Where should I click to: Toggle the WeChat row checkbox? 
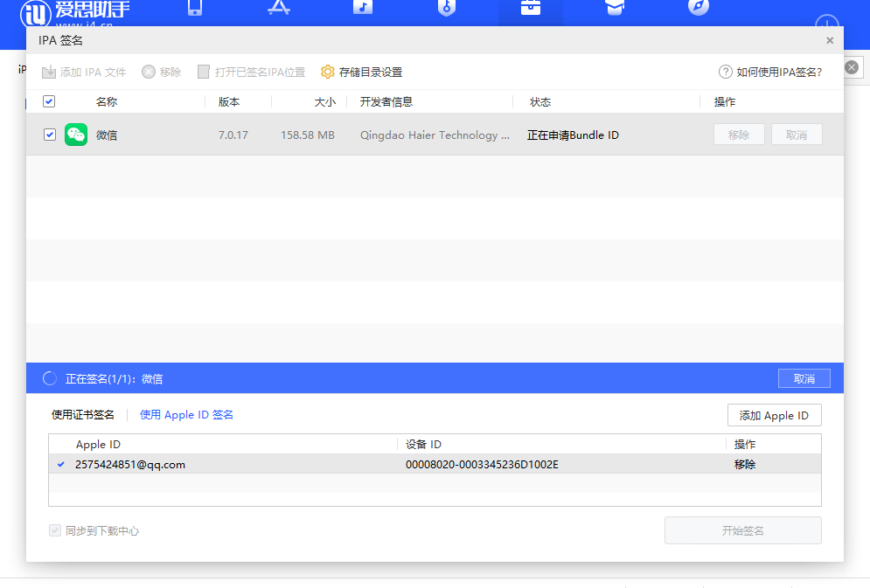coord(49,135)
